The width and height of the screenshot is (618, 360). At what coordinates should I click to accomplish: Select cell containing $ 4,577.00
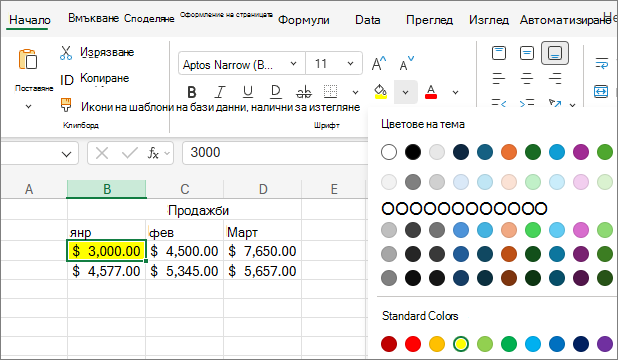click(x=106, y=271)
